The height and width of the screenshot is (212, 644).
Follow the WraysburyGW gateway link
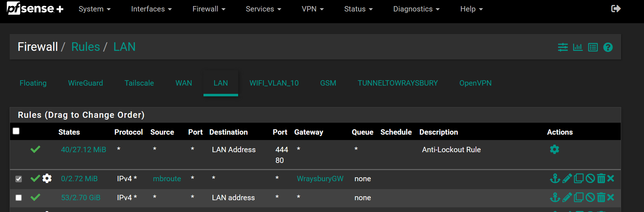point(320,179)
